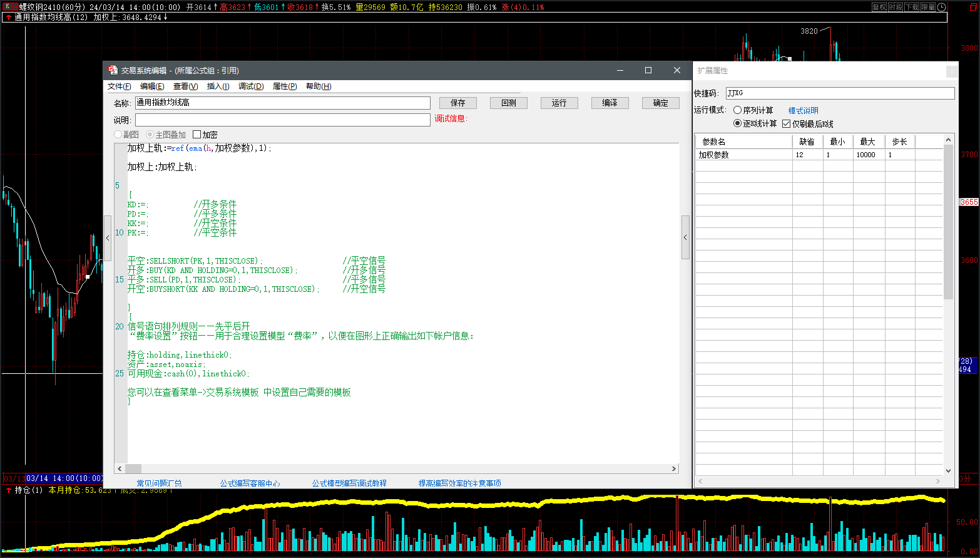Open the 常见问题汇总 link
This screenshot has height=558, width=980.
click(160, 483)
